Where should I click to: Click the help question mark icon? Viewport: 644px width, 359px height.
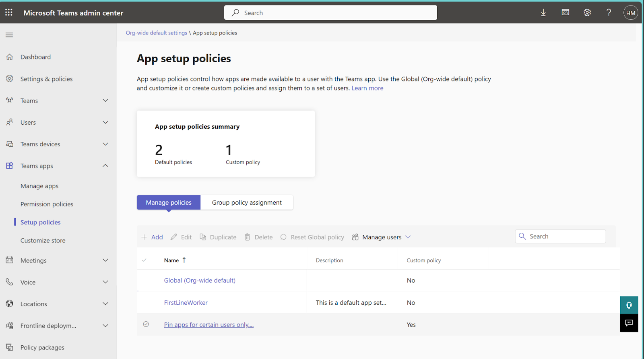609,12
